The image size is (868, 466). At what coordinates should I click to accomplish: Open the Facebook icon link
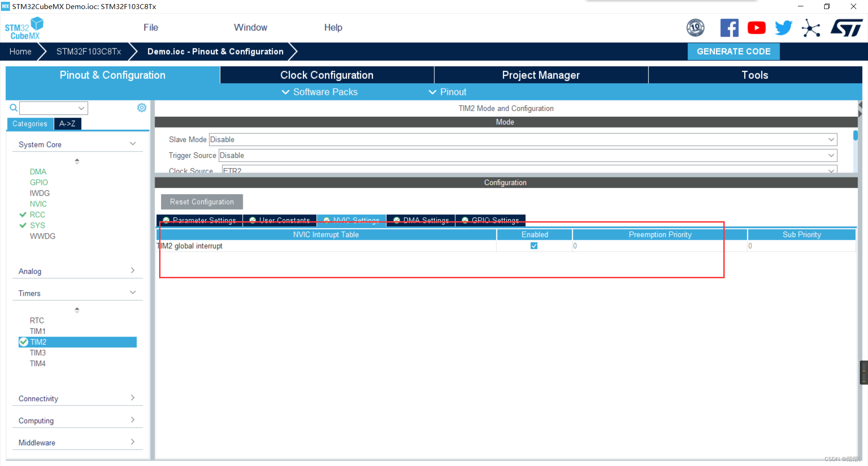(729, 28)
